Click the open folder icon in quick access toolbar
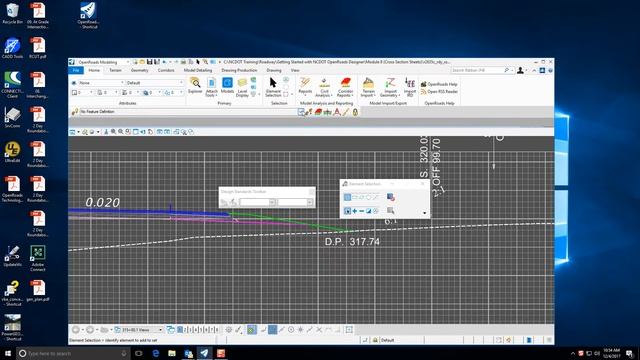640x360 pixels. click(142, 62)
